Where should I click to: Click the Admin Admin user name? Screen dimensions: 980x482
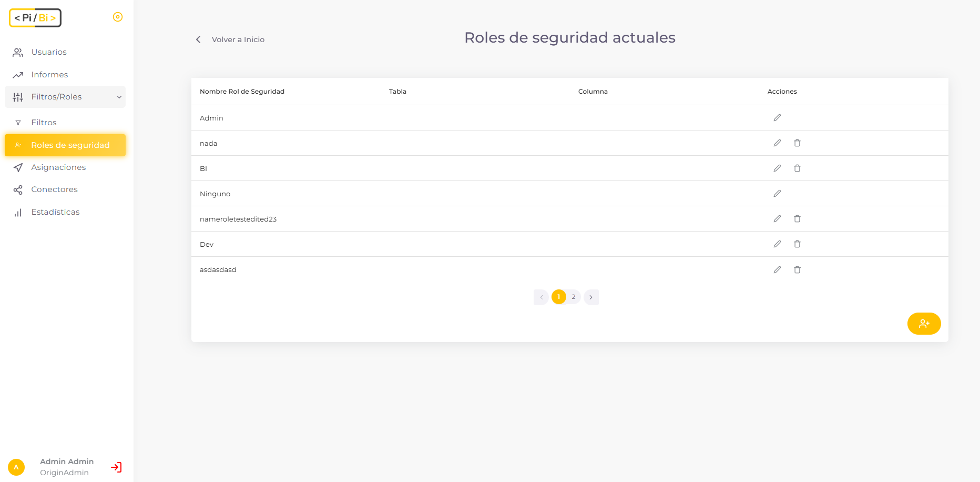click(x=67, y=461)
